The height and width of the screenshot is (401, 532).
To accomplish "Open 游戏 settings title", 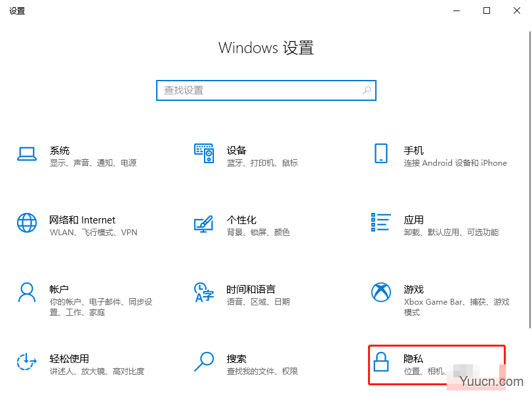I will (x=413, y=289).
